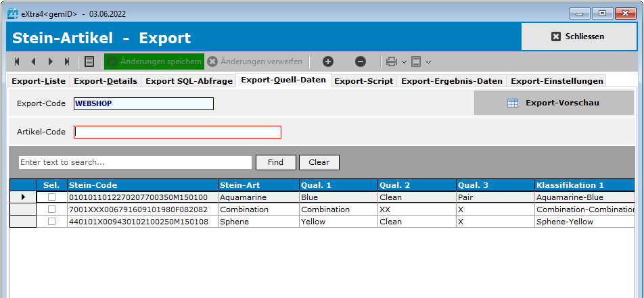
Task: Switch to Export-Details tab
Action: (x=106, y=81)
